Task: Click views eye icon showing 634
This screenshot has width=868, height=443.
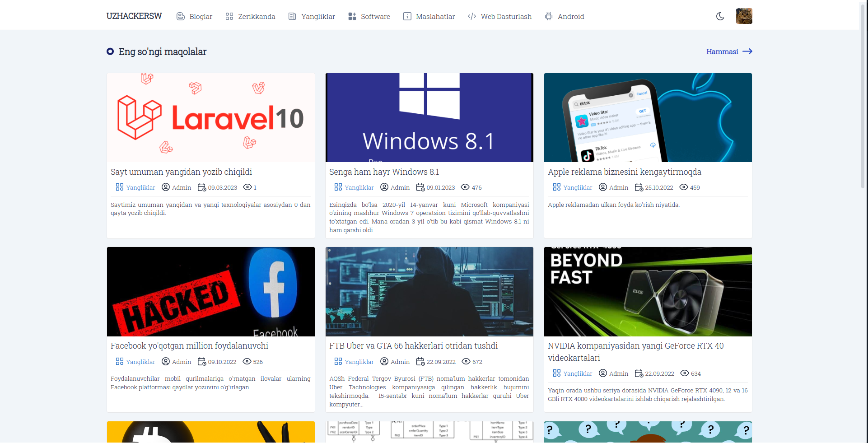Action: coord(685,373)
